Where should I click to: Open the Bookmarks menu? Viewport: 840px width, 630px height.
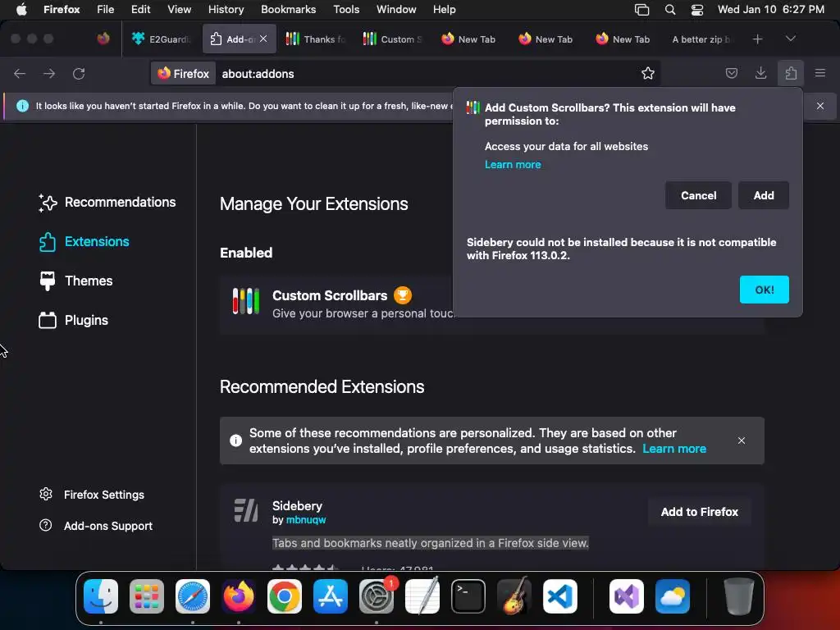[x=288, y=9]
